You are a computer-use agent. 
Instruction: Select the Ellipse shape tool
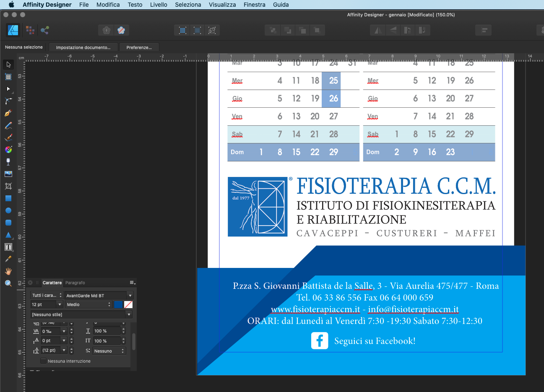coord(8,210)
